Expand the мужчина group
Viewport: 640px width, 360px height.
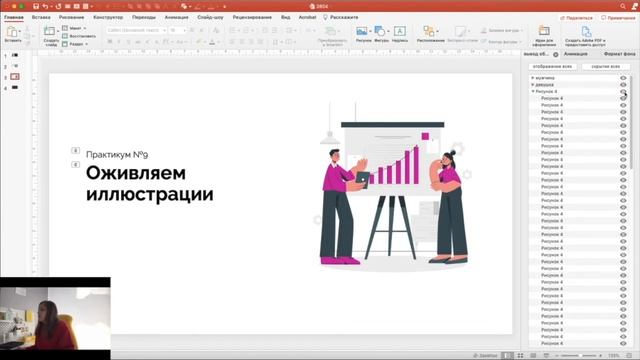click(533, 78)
